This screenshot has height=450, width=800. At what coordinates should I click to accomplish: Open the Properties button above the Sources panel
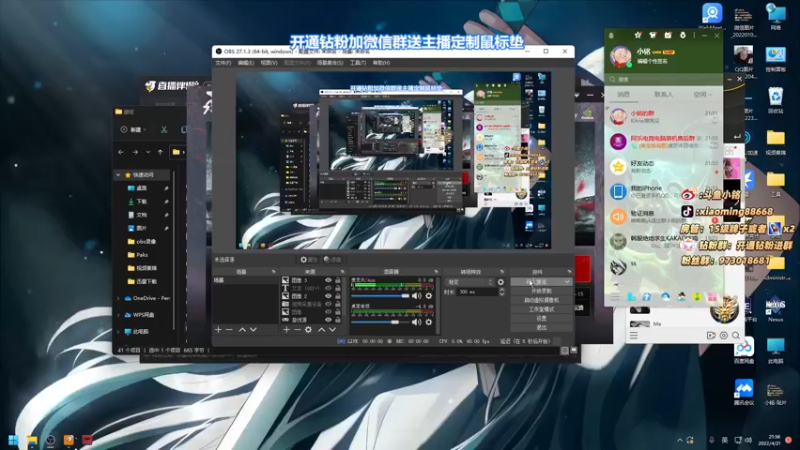(x=309, y=260)
